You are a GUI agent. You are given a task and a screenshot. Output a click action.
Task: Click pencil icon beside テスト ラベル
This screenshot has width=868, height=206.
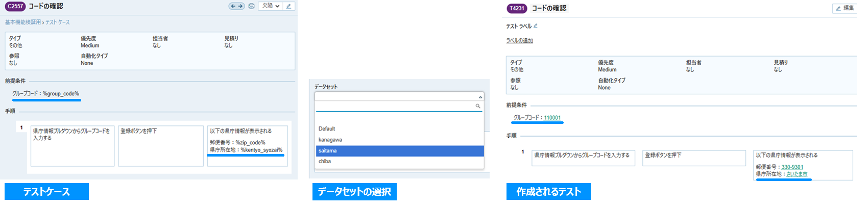(536, 26)
